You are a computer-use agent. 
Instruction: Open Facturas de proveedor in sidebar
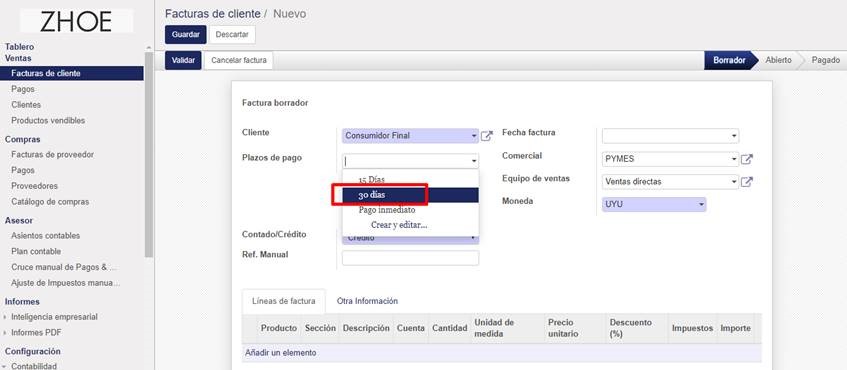pos(52,154)
